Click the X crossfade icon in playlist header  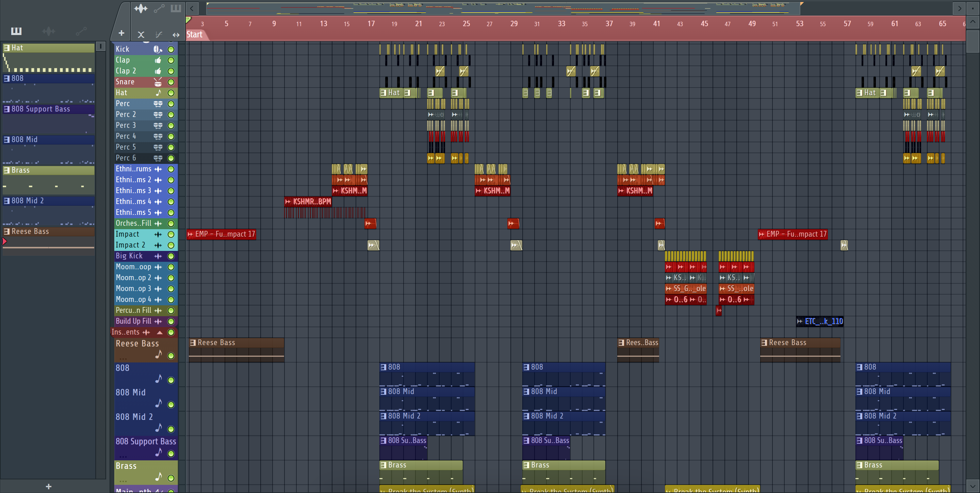(x=141, y=35)
